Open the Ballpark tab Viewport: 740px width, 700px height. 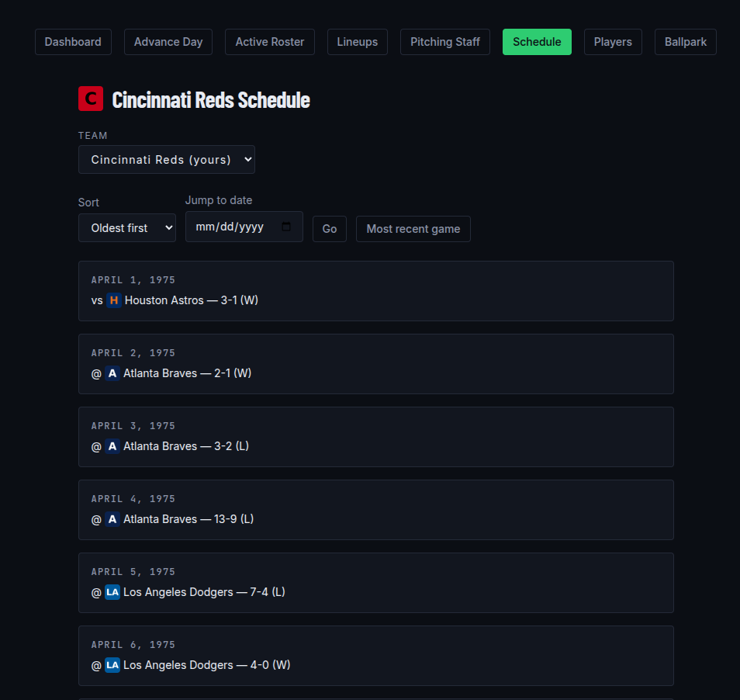685,42
